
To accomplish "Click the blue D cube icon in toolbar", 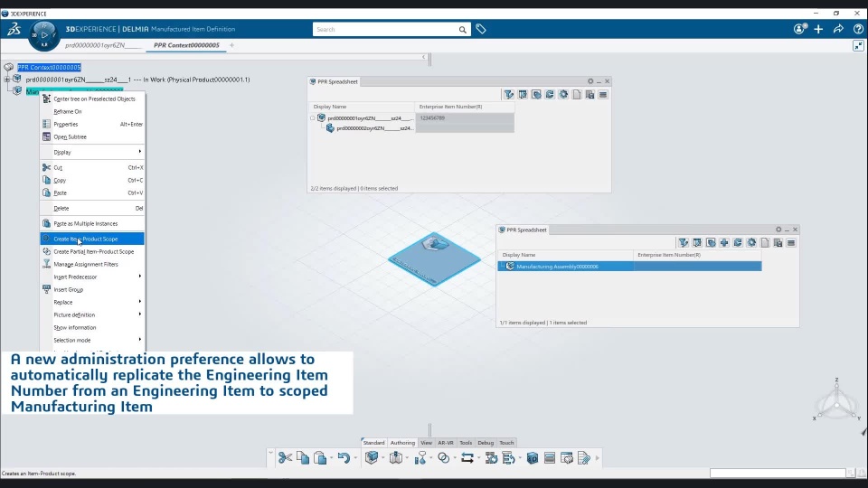I will (x=532, y=457).
